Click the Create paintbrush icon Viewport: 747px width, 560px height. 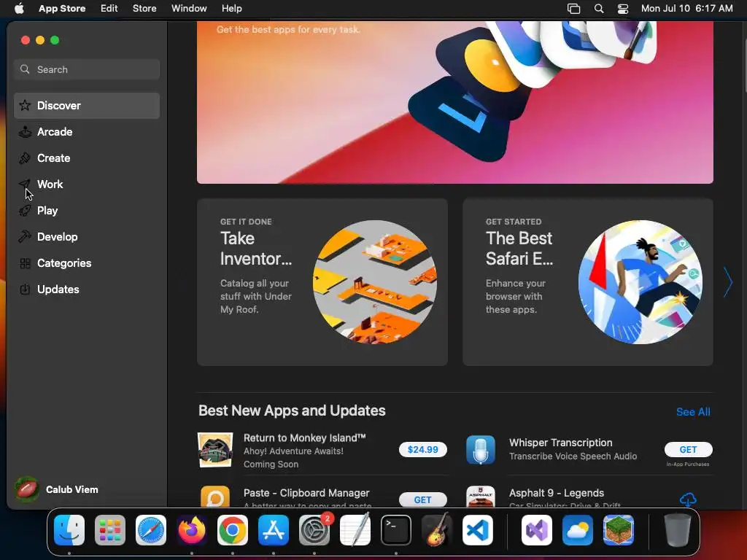[x=25, y=158]
